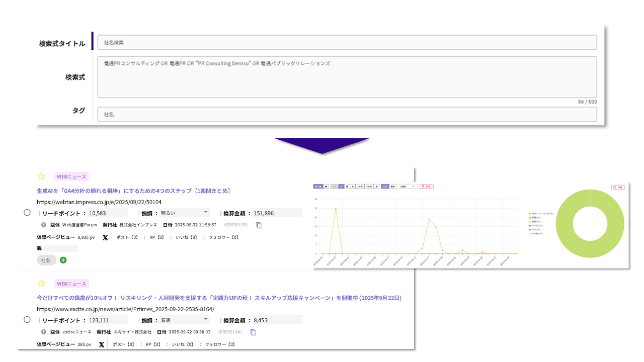644x362 pixels.
Task: Copy ID of the Web担当者Forum article
Action: [259, 225]
